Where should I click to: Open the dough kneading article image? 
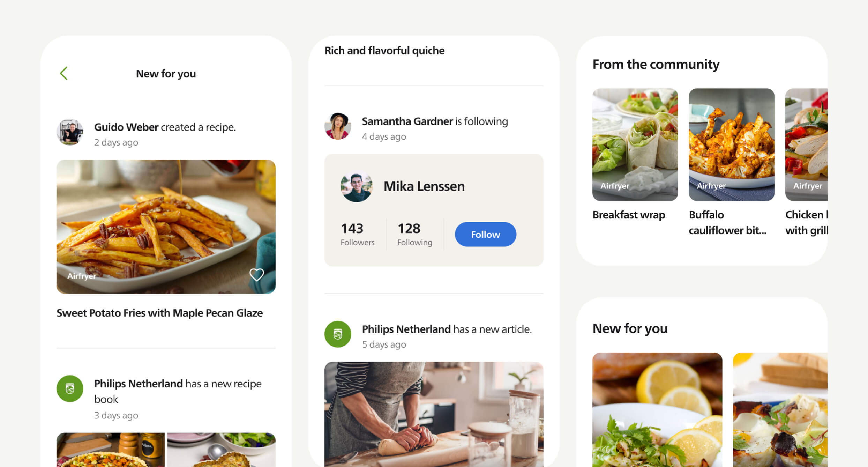pyautogui.click(x=434, y=414)
